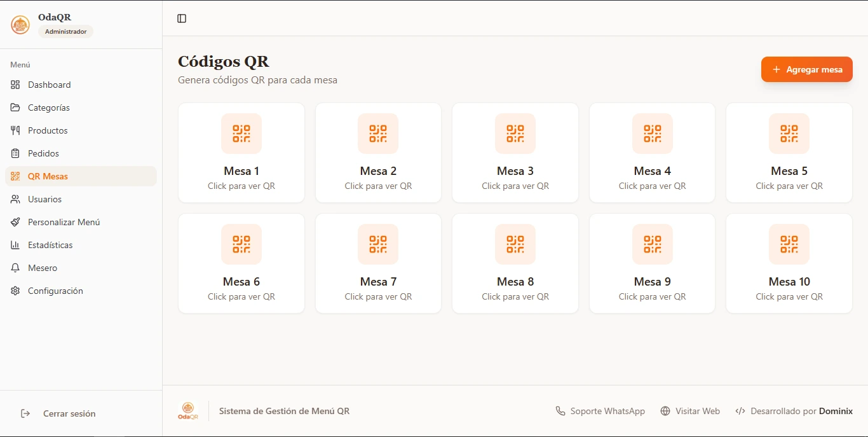Open the Dashboard menu item

tap(81, 85)
